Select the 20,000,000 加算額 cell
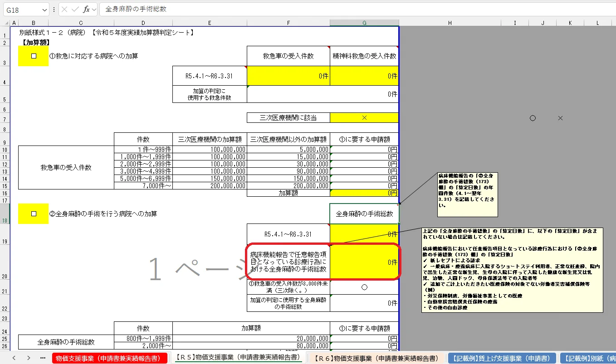The width and height of the screenshot is (616, 364). (x=251, y=339)
